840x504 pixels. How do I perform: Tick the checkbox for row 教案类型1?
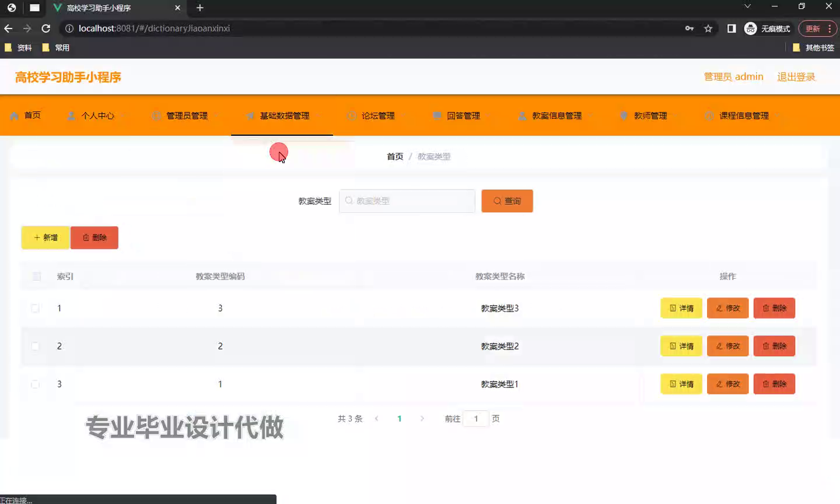[x=35, y=384]
